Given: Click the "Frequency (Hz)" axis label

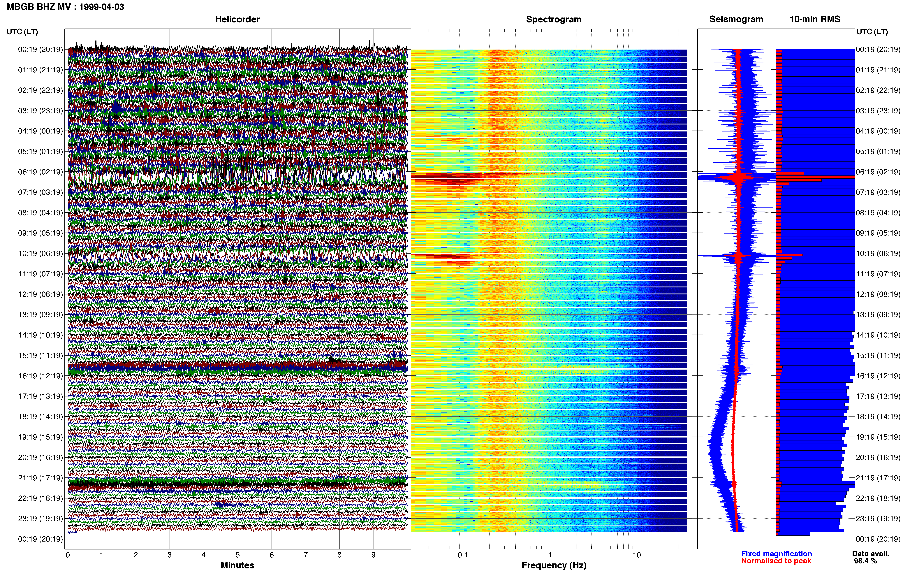Looking at the screenshot, I should pos(554,565).
